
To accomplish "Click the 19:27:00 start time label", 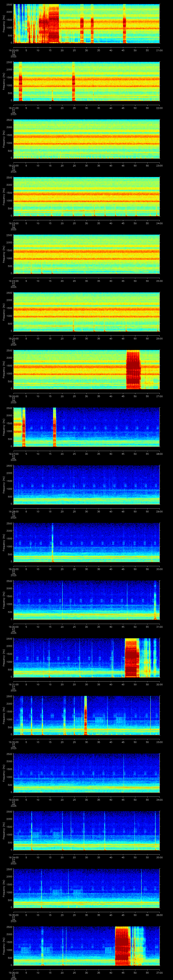I will click(x=13, y=454).
